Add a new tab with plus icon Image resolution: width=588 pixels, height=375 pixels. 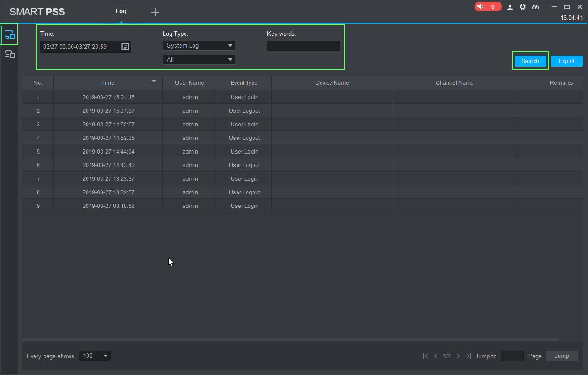tap(155, 12)
